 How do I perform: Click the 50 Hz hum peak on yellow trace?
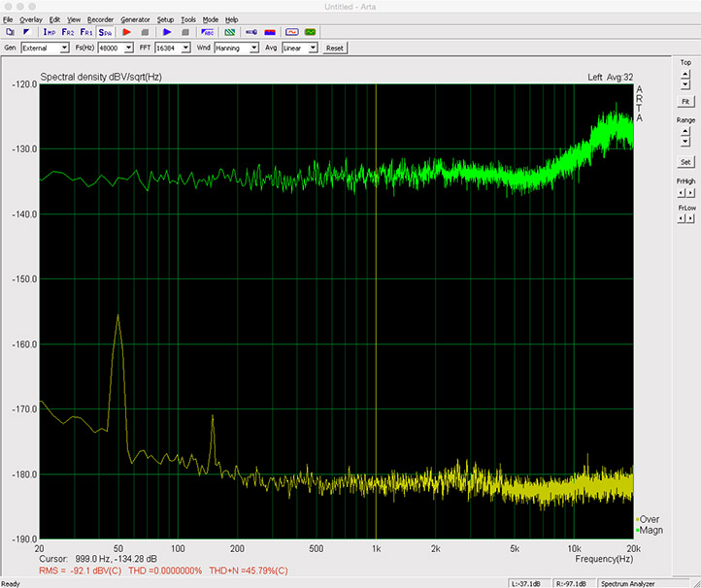118,316
